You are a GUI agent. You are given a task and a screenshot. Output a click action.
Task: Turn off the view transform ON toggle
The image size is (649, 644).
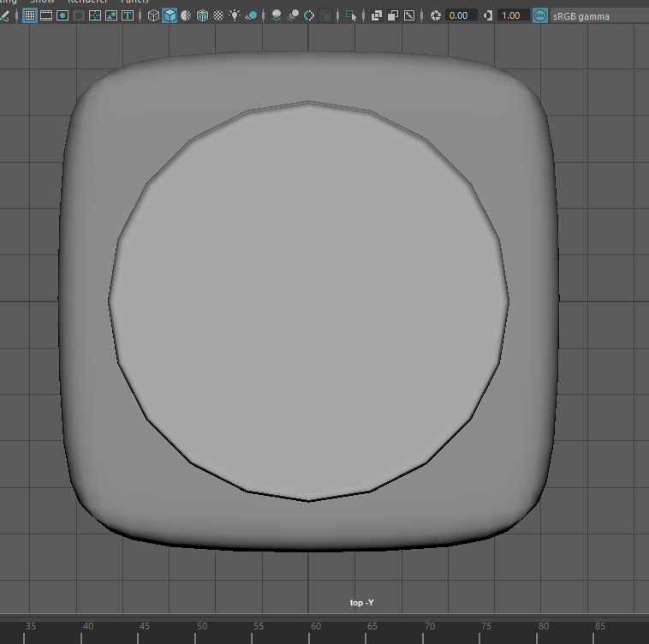(539, 15)
